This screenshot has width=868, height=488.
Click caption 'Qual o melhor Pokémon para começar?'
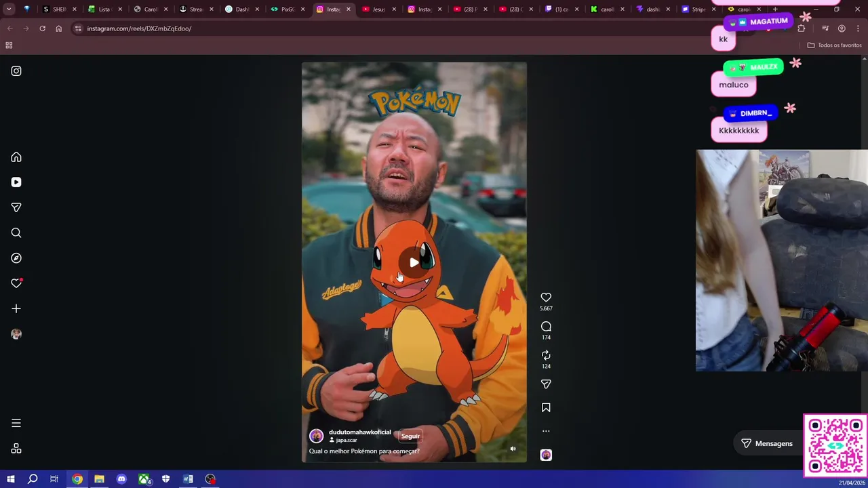pyautogui.click(x=364, y=451)
